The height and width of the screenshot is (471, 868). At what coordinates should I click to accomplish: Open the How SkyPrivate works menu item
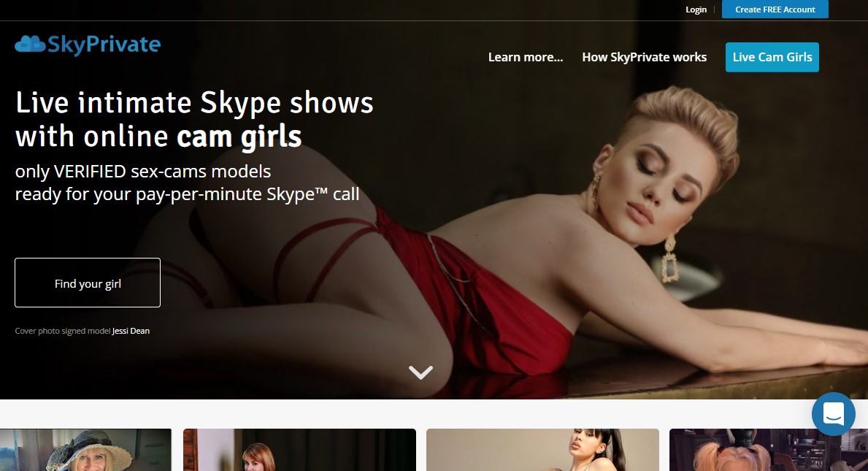coord(645,57)
